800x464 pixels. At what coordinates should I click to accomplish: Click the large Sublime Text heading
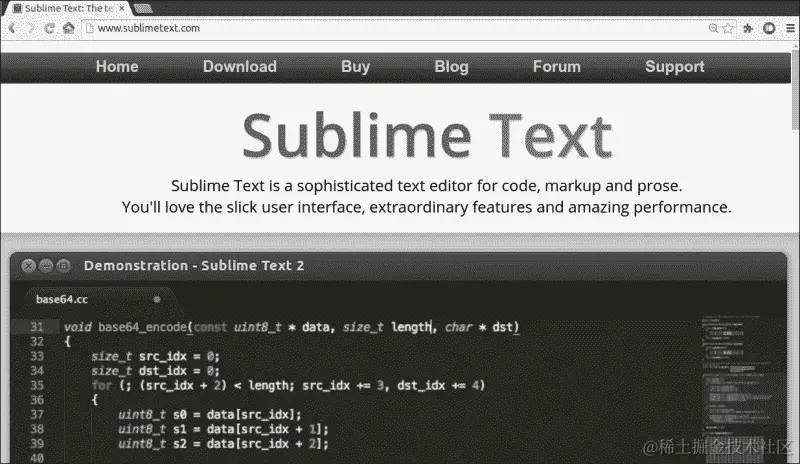point(427,136)
